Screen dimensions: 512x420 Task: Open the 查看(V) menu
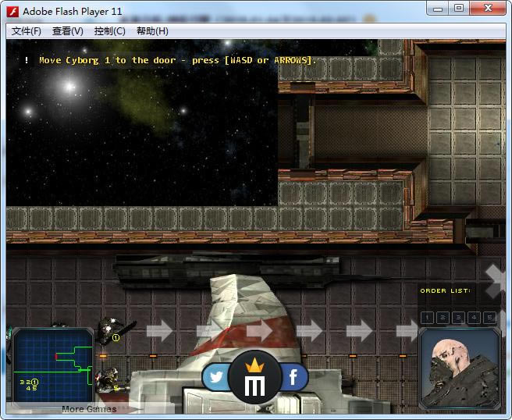click(68, 31)
